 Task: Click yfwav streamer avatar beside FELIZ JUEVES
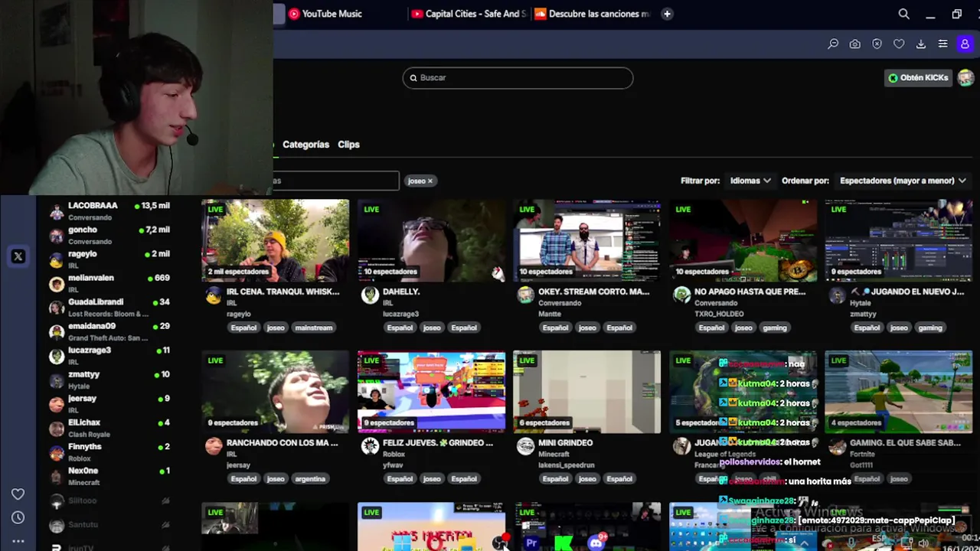click(x=370, y=446)
